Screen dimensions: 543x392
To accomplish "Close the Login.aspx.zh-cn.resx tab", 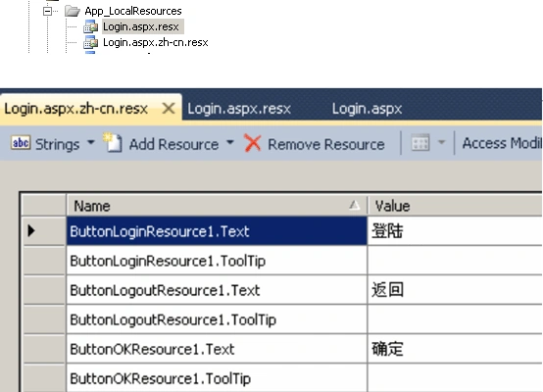I will pos(169,109).
